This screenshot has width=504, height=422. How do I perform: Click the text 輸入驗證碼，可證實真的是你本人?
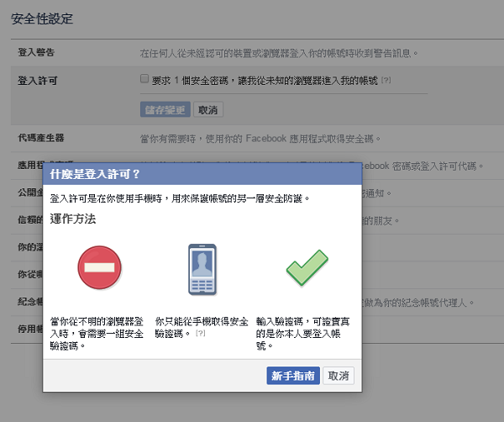302,334
